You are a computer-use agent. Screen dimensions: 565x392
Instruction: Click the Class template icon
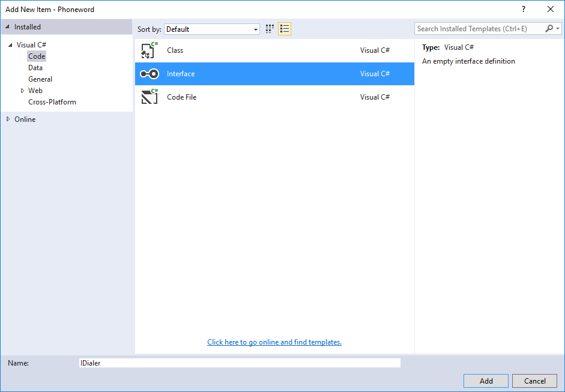(149, 50)
